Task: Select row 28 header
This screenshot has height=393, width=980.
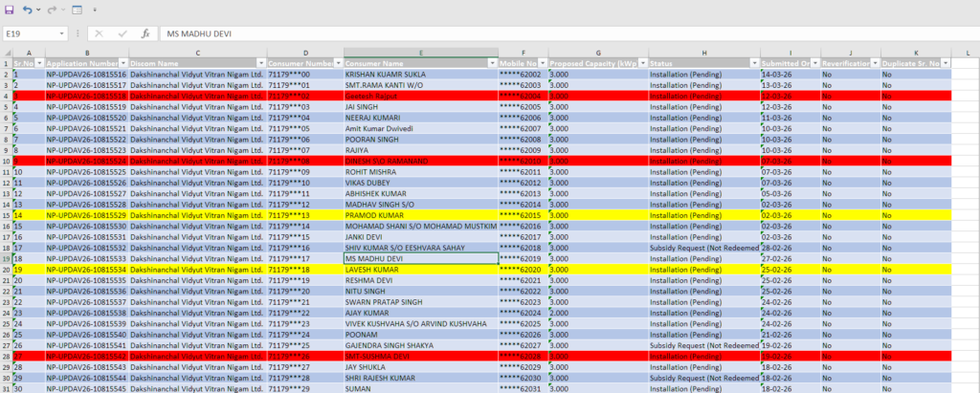Action: 7,356
